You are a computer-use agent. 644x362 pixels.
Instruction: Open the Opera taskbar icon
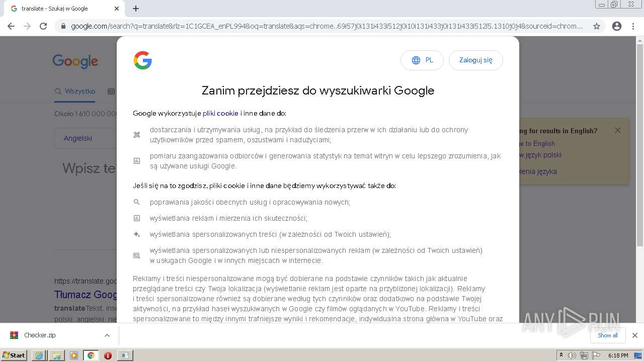coord(108,355)
